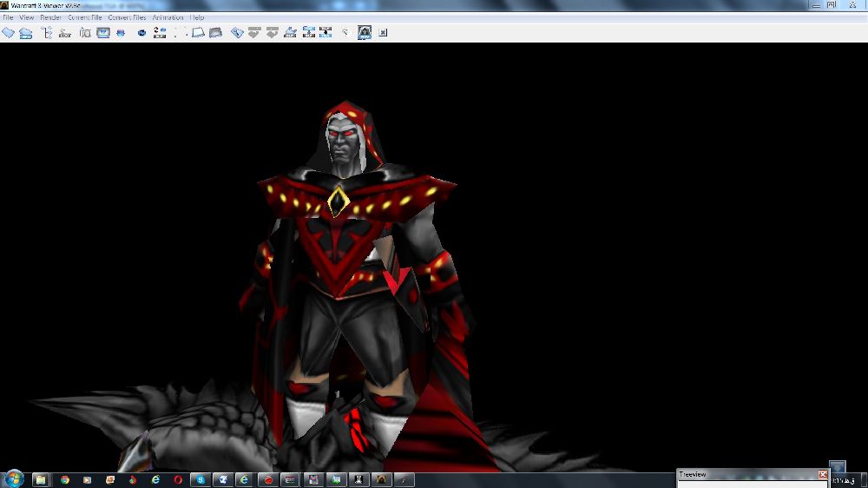Close the Treeview panel
This screenshot has width=868, height=488.
click(823, 475)
